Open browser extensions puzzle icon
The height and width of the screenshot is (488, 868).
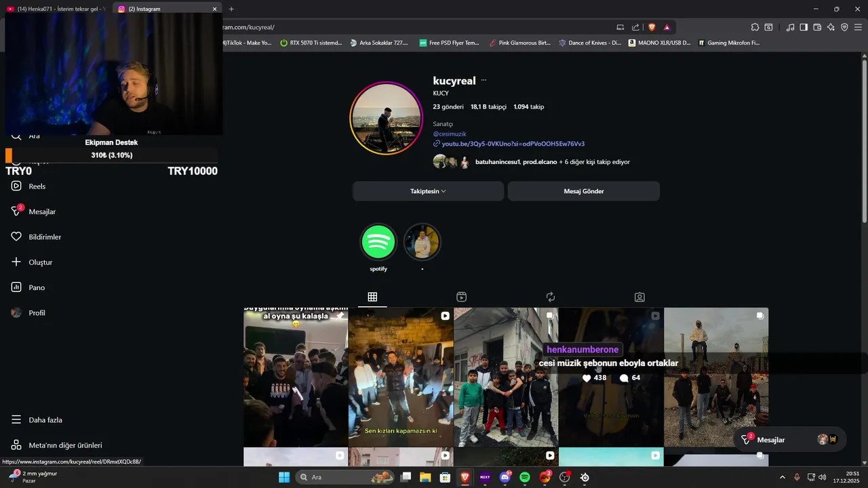tap(755, 27)
